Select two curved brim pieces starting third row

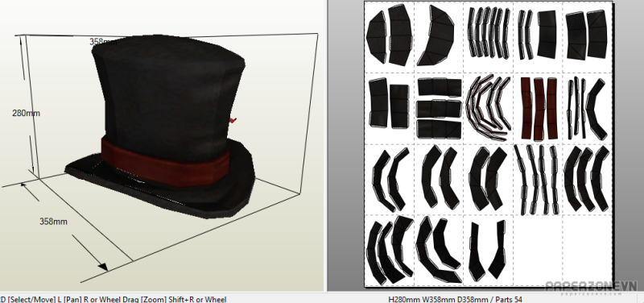click(x=390, y=180)
